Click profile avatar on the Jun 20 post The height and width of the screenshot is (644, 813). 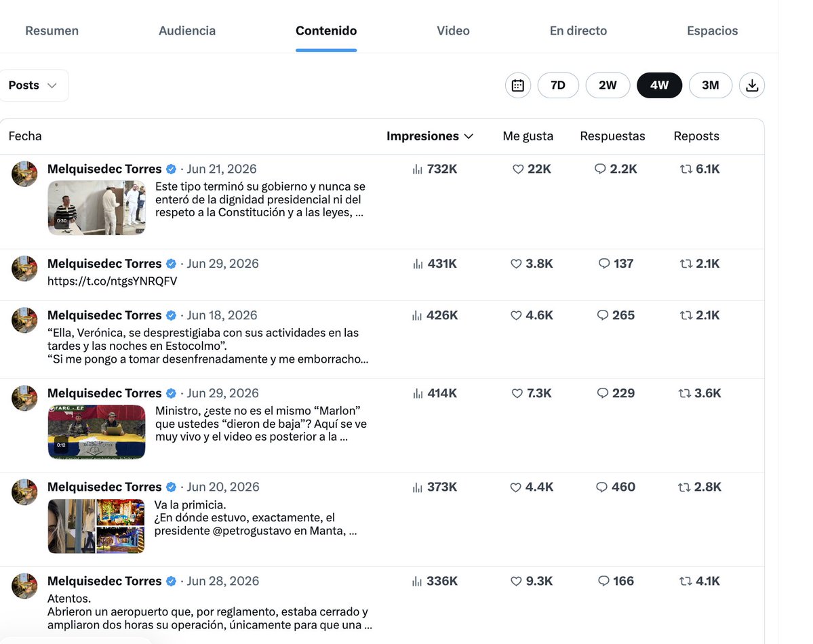(24, 492)
